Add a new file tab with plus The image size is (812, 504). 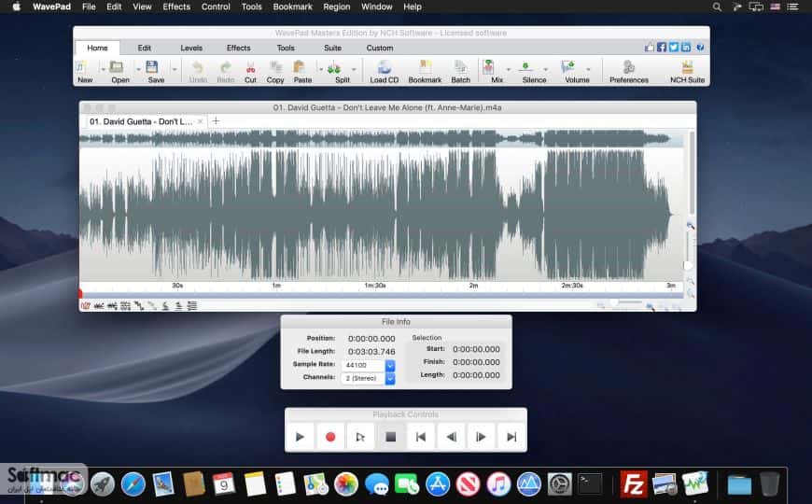click(x=216, y=120)
